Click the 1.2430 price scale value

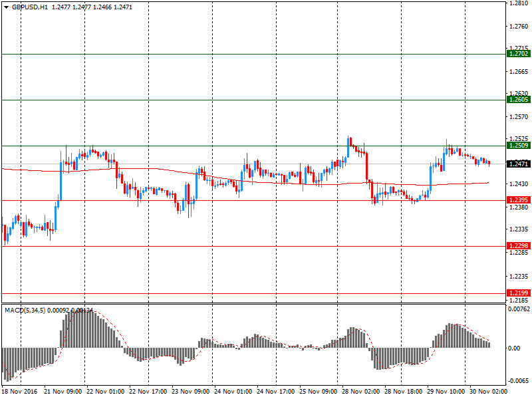pyautogui.click(x=519, y=184)
